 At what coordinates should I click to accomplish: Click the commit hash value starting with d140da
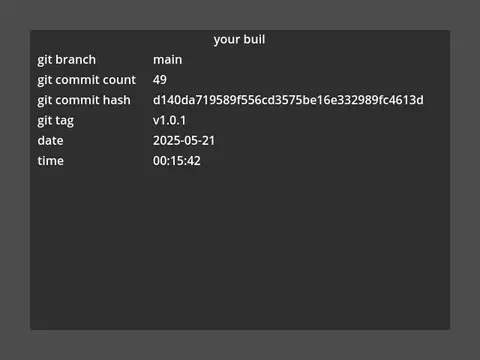tap(288, 100)
